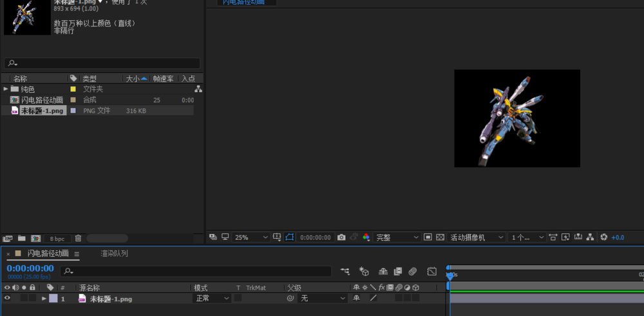Open the 闪电路径动画 timeline panel menu
Viewport: 644px width, 316px height.
pos(77,254)
